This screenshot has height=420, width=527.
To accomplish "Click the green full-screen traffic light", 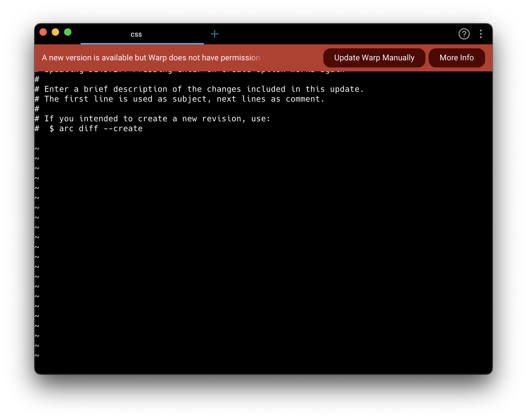I will [x=67, y=32].
